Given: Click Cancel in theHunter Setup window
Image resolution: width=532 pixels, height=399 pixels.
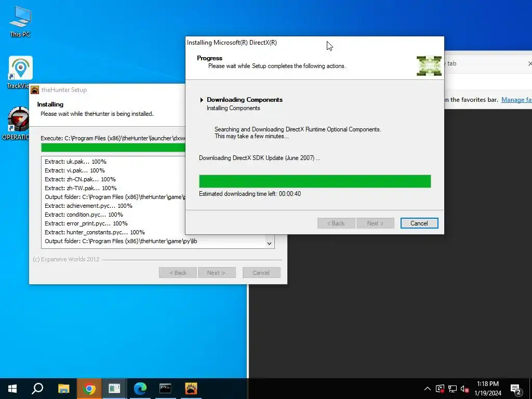Looking at the screenshot, I should [261, 273].
